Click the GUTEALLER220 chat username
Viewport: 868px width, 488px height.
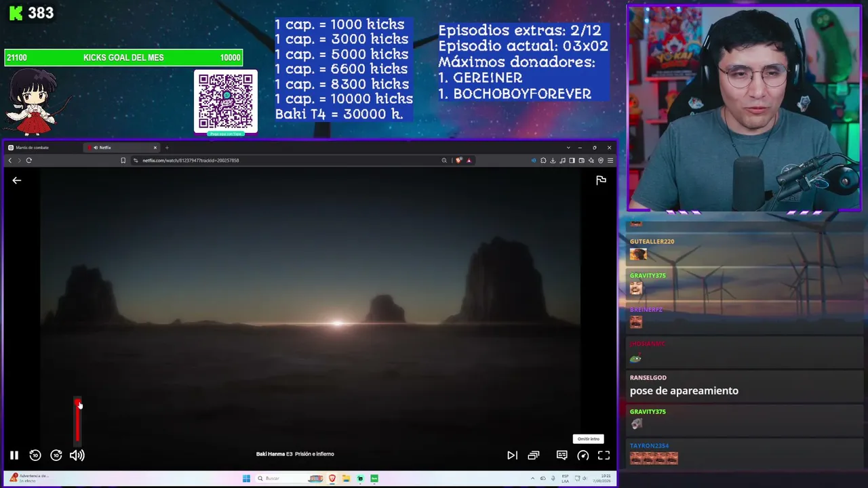(x=652, y=241)
